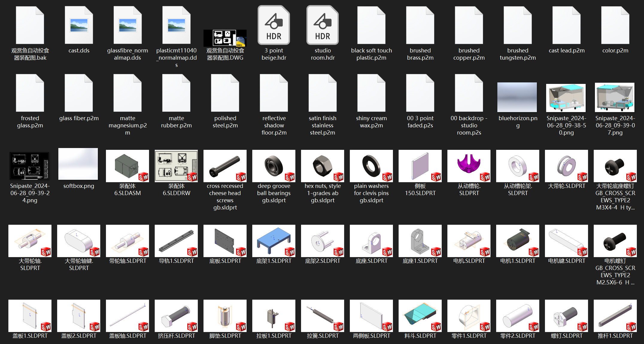The image size is (644, 344).
Task: Open the 装配体6.SLDDRW drawing file
Action: (176, 166)
